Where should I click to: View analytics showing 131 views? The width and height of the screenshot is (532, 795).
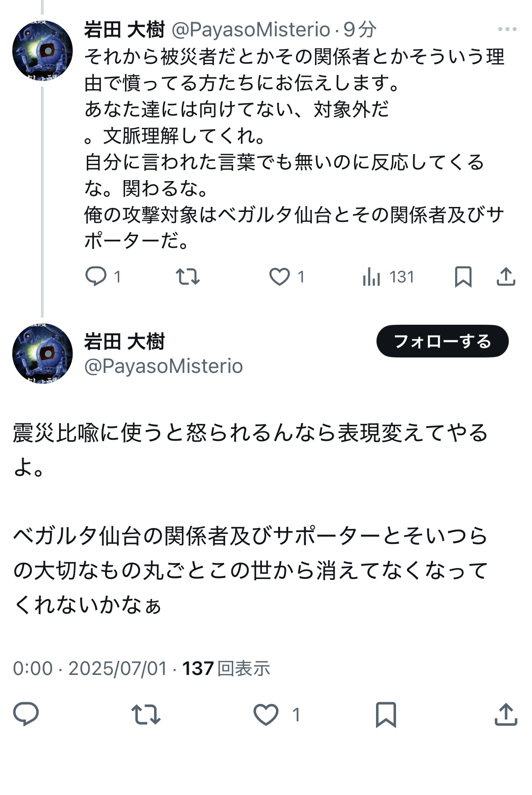tap(389, 277)
